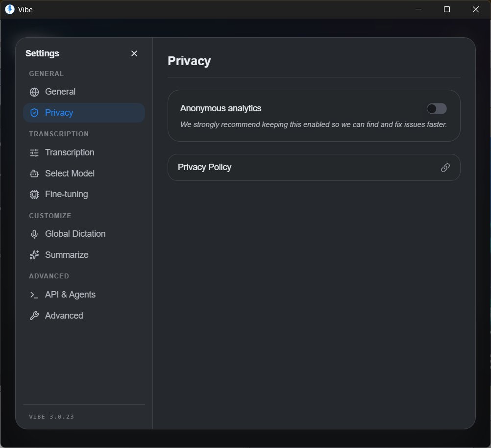Click the sliders icon beside Transcription

[x=34, y=152]
